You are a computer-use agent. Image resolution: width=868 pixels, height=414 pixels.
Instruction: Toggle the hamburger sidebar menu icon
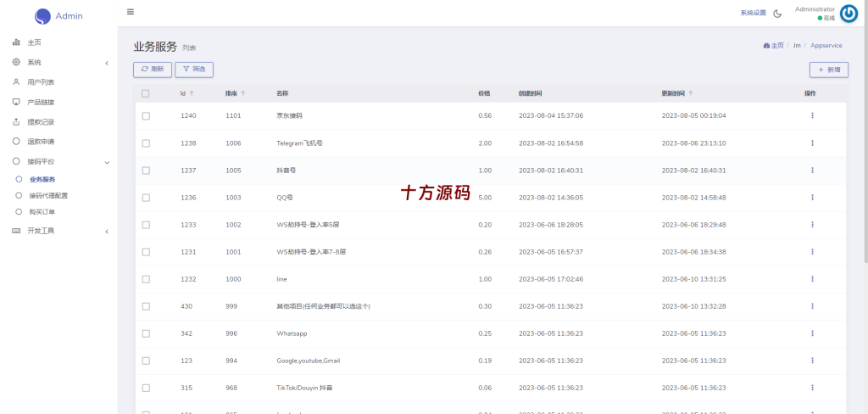(130, 12)
